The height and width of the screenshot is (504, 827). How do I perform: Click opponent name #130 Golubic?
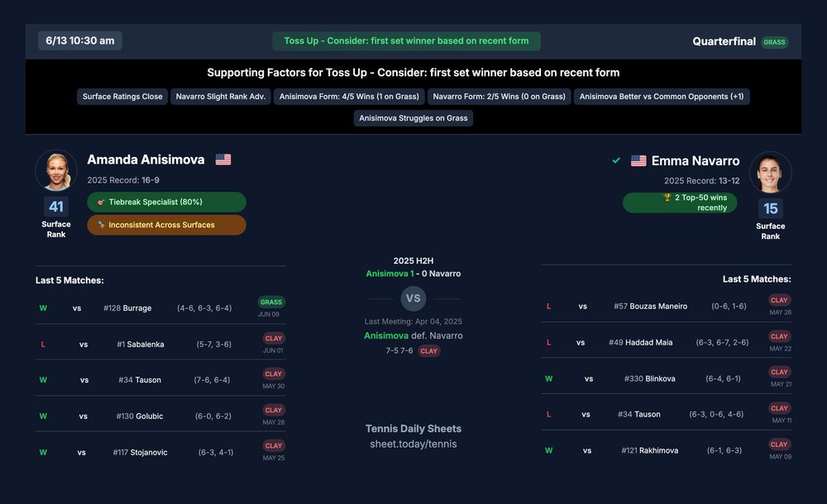click(140, 416)
